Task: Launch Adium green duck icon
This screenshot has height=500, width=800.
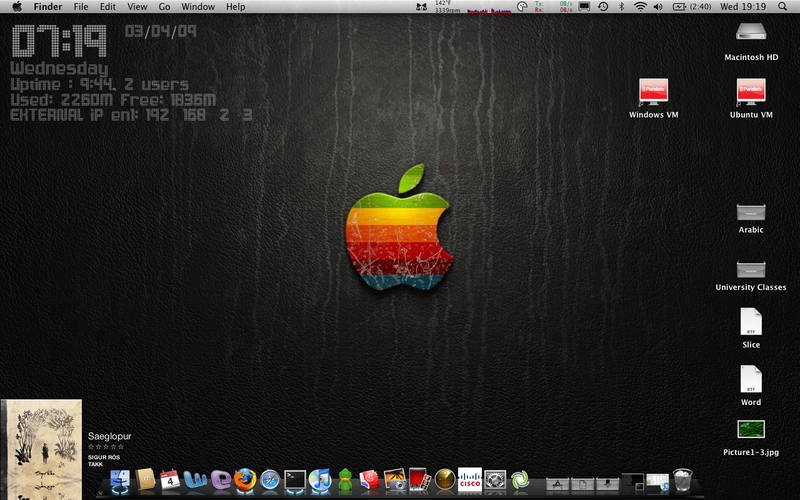Action: coord(345,481)
